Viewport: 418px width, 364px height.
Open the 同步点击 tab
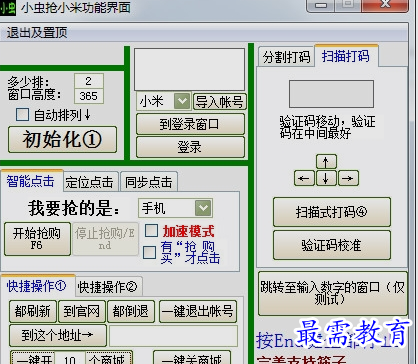pyautogui.click(x=149, y=182)
